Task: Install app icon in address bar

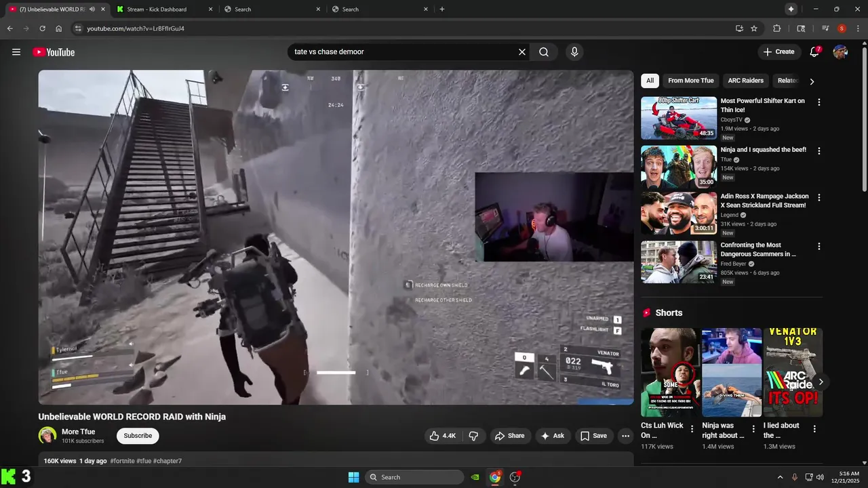Action: [x=739, y=28]
